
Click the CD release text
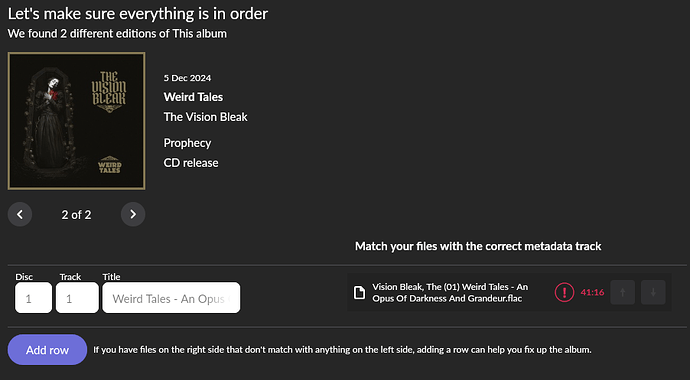[x=191, y=163]
